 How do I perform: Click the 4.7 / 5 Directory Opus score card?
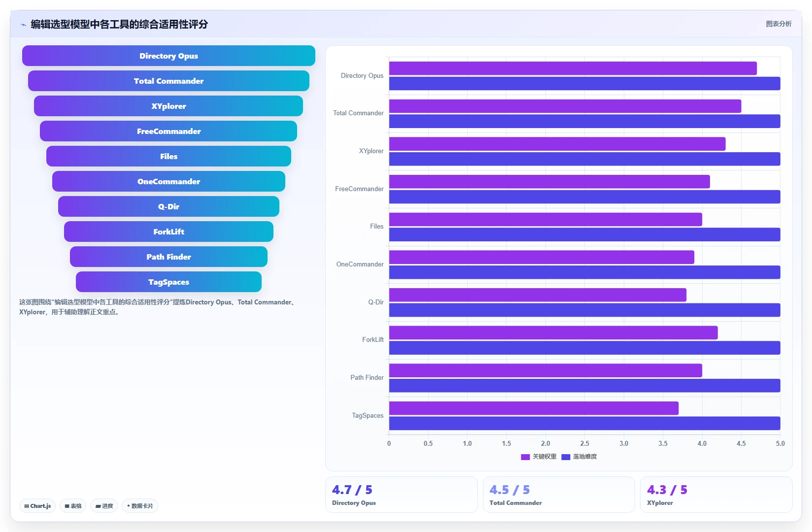tap(402, 495)
